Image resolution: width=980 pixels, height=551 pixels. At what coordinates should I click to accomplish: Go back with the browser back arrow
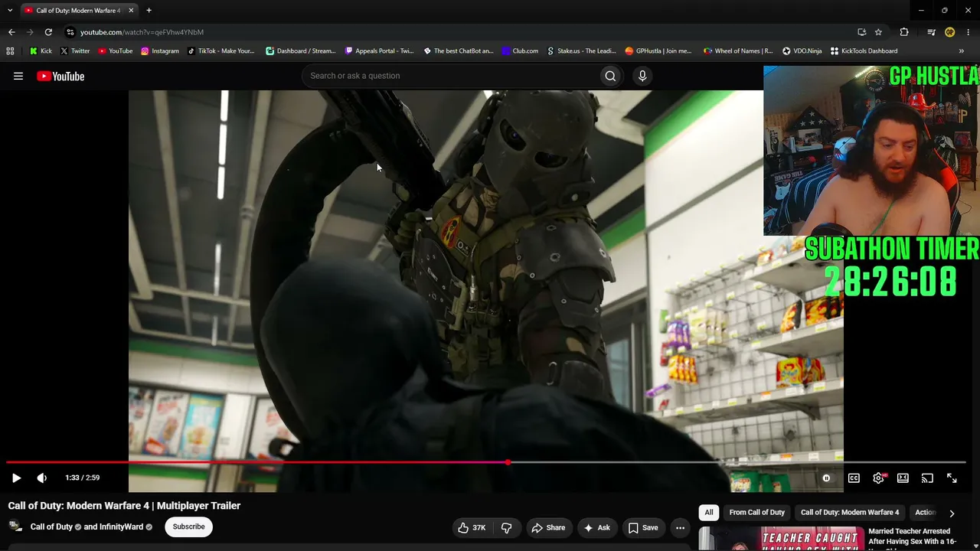coord(11,32)
